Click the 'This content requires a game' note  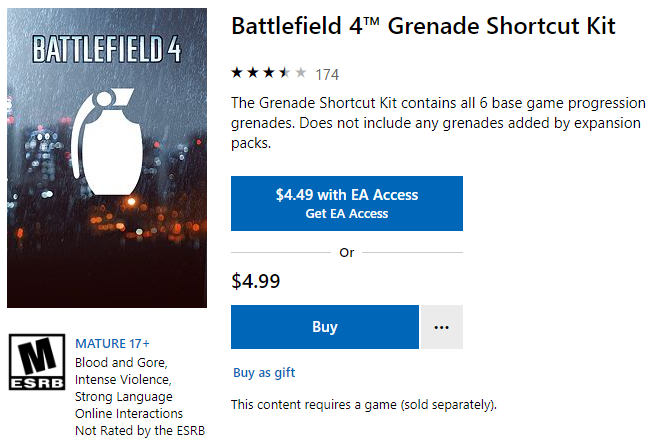[363, 405]
